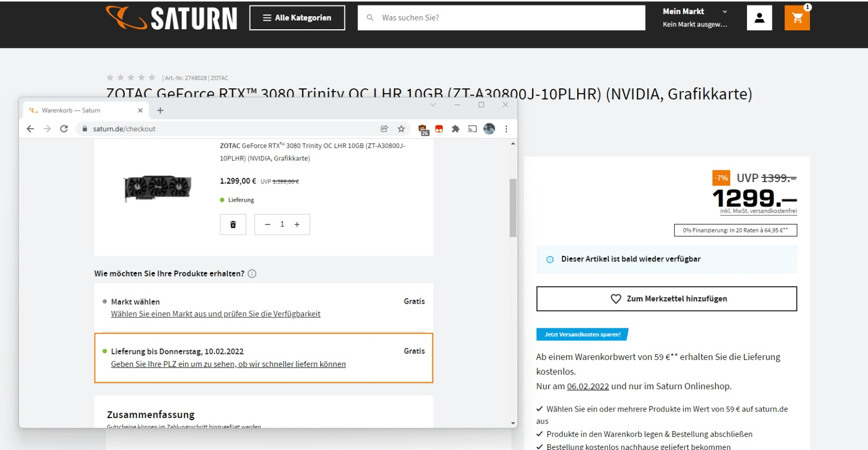Open the extension with 26 badge
This screenshot has width=868, height=450.
click(423, 129)
